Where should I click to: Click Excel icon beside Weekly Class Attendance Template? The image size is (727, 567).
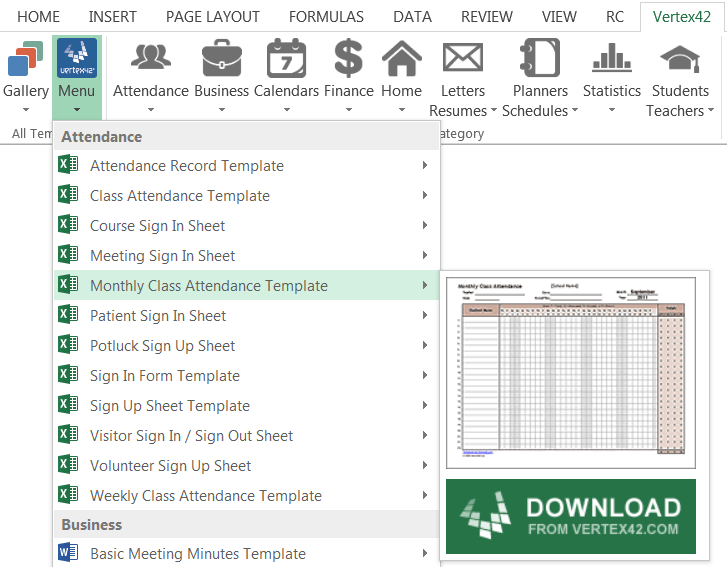(x=68, y=495)
